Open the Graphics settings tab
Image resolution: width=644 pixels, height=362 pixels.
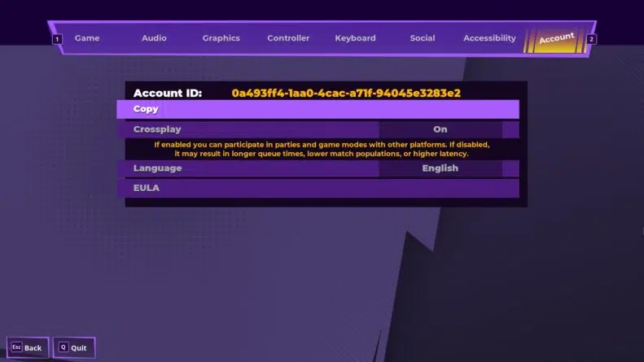coord(221,38)
